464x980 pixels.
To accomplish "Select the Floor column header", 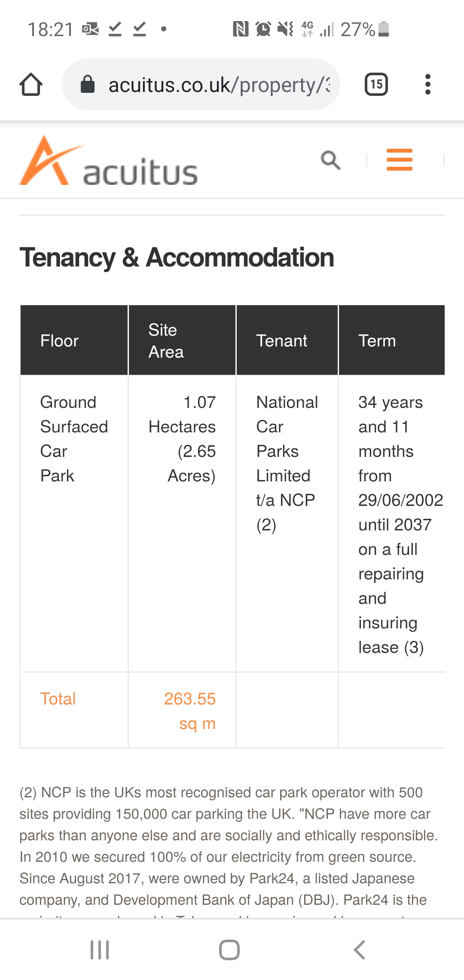I will [x=60, y=341].
